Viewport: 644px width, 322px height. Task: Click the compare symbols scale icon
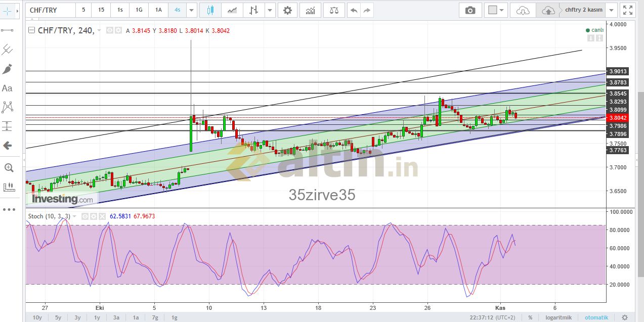(x=333, y=10)
